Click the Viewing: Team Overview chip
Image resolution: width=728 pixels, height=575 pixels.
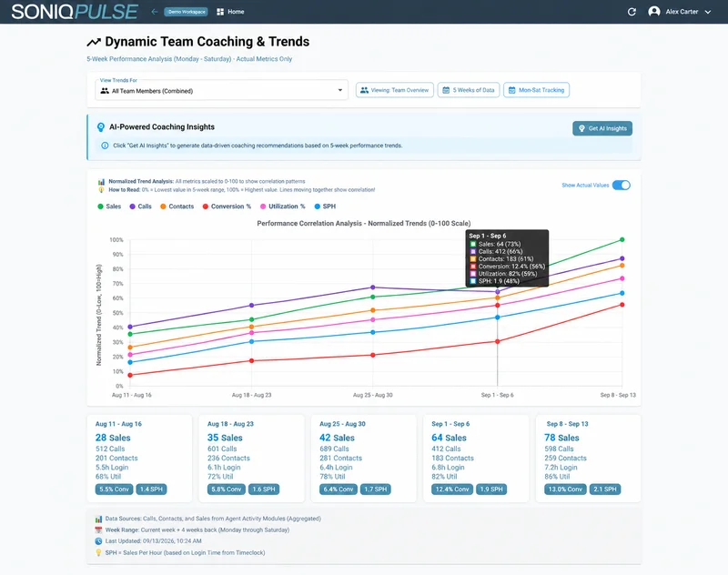point(395,90)
